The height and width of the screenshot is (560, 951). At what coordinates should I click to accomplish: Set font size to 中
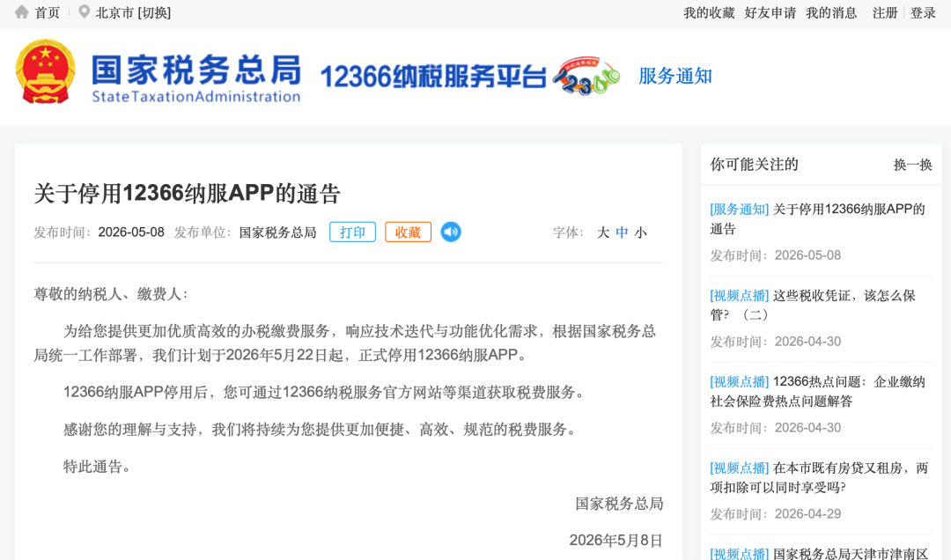coord(622,232)
